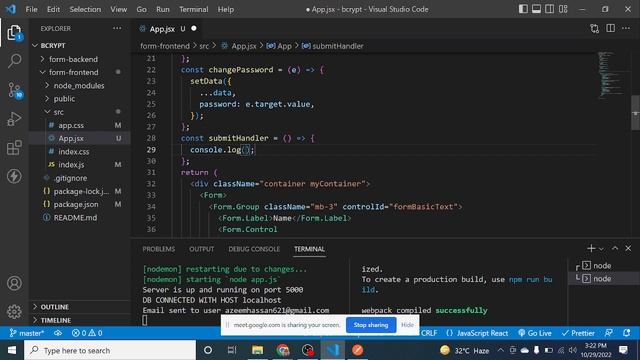Image resolution: width=640 pixels, height=360 pixels.
Task: Open errors and warnings status counter
Action: pyautogui.click(x=87, y=333)
